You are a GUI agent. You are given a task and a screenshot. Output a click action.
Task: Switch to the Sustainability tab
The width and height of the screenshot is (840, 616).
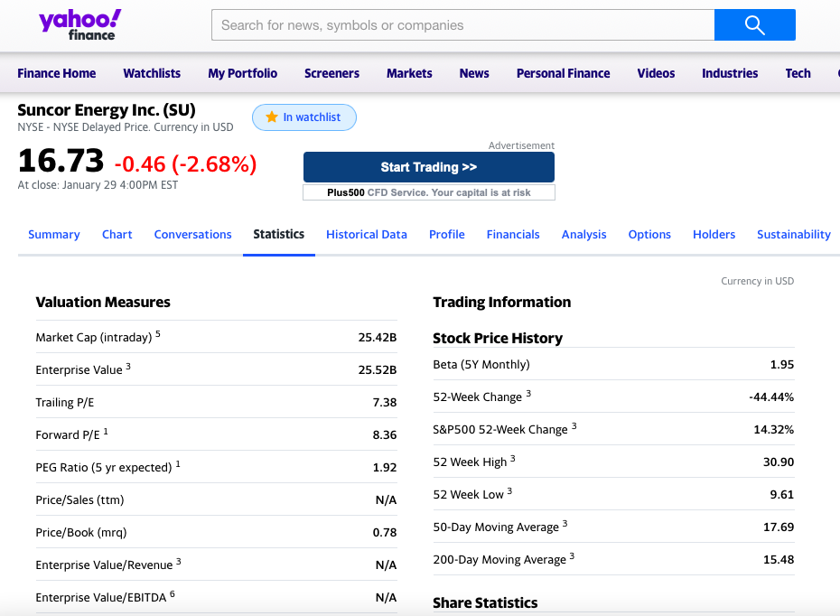point(793,235)
